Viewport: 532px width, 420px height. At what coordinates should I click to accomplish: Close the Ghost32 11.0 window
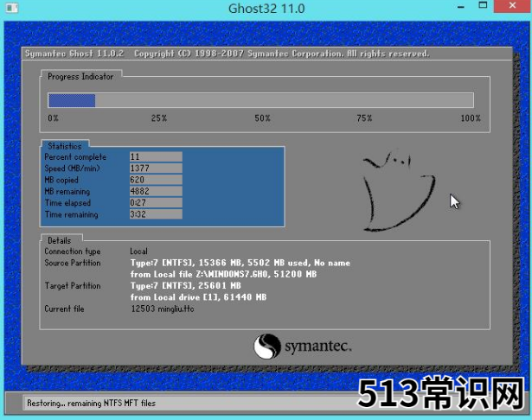click(x=512, y=6)
